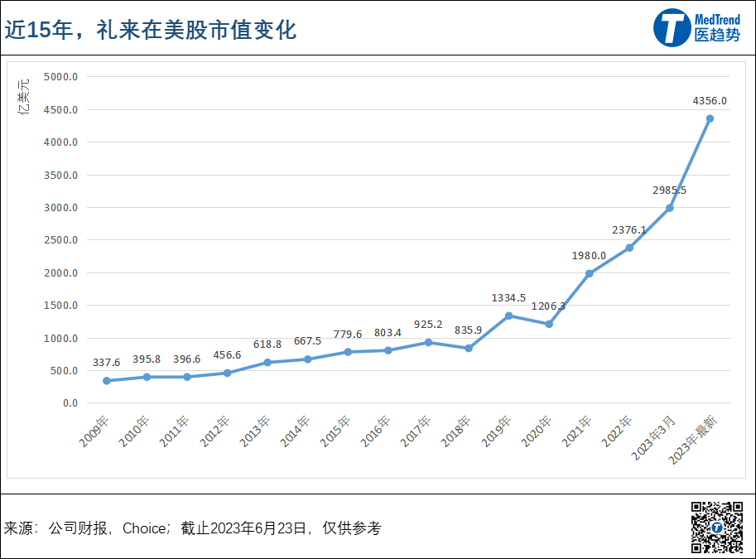Click the 4000.0 y-axis tick label

(60, 142)
